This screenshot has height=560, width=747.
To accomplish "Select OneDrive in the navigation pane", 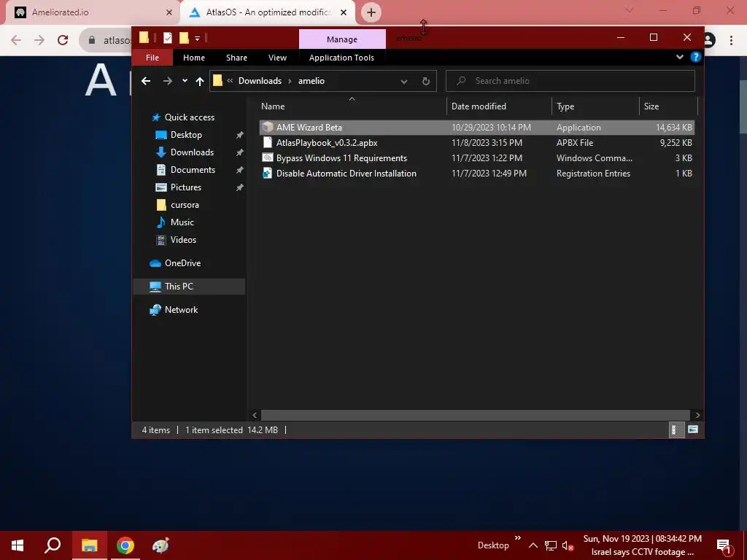I will click(182, 262).
